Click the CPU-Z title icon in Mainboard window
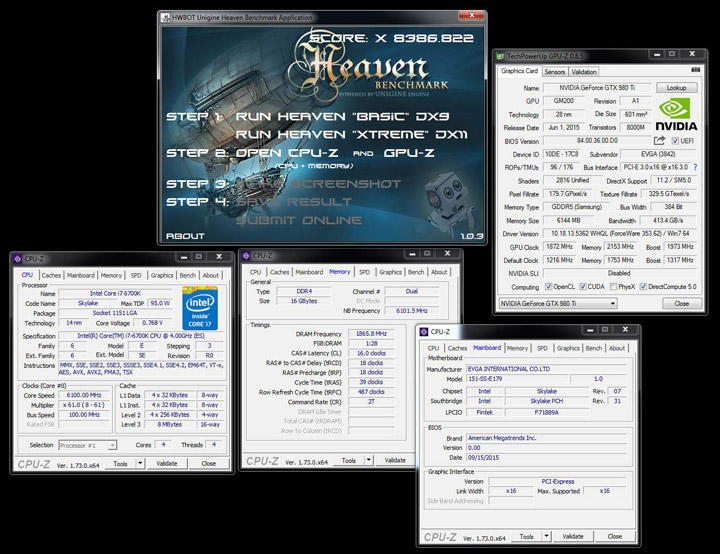720x554 pixels. click(424, 332)
